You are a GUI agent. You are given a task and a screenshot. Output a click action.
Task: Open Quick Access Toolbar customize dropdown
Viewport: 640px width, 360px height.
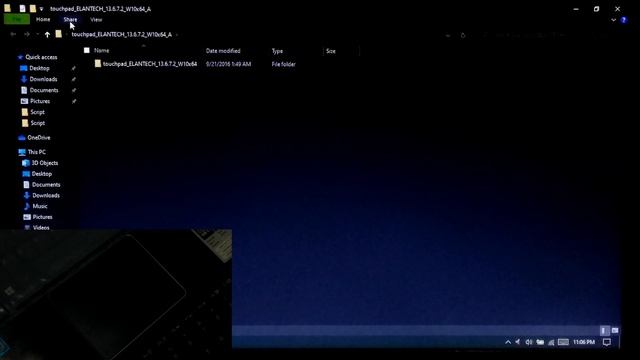point(41,9)
